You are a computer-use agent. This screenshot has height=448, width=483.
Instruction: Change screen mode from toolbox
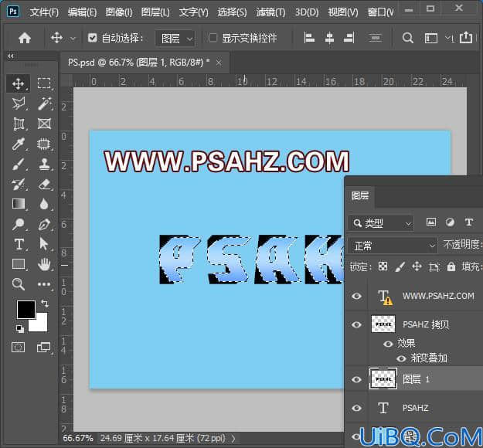pos(43,348)
